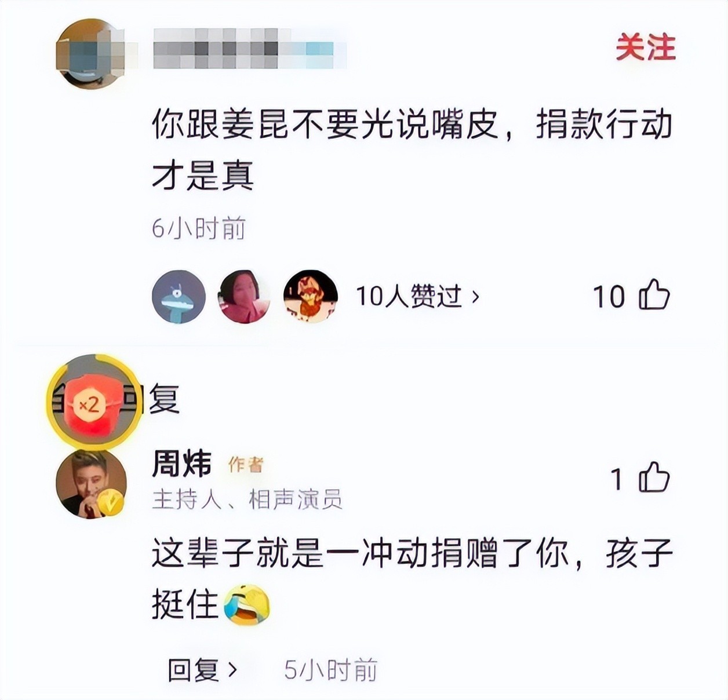The image size is (728, 700).
Task: Tap 周炜's reply text about 捐赠
Action: 412,579
